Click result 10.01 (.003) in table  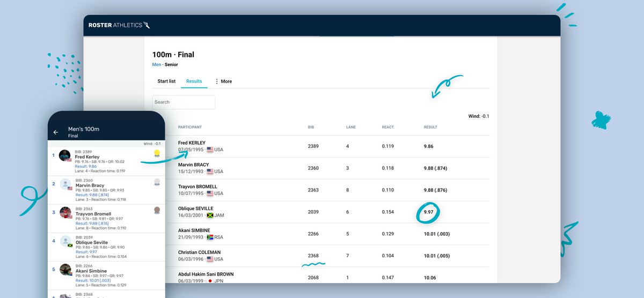(437, 234)
